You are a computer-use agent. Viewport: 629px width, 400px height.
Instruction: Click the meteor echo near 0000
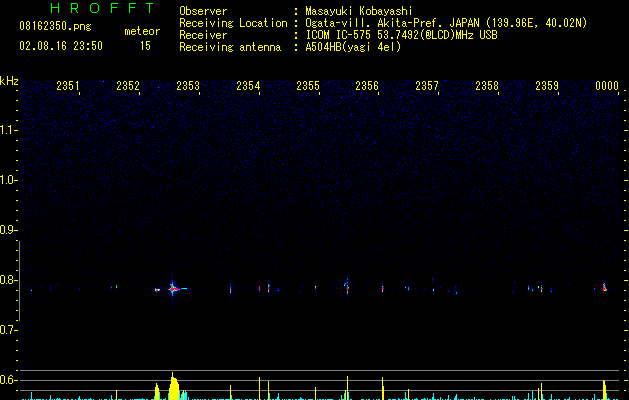click(x=605, y=287)
